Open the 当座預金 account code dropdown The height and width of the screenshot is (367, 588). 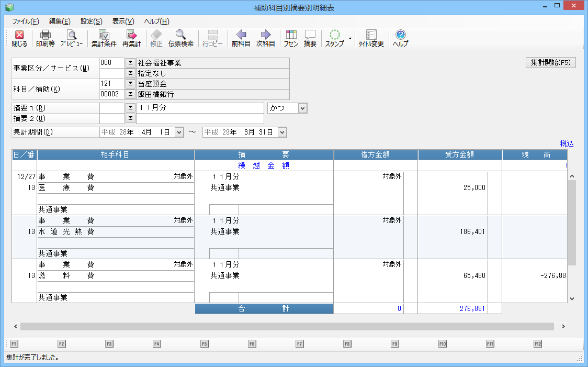tap(130, 84)
